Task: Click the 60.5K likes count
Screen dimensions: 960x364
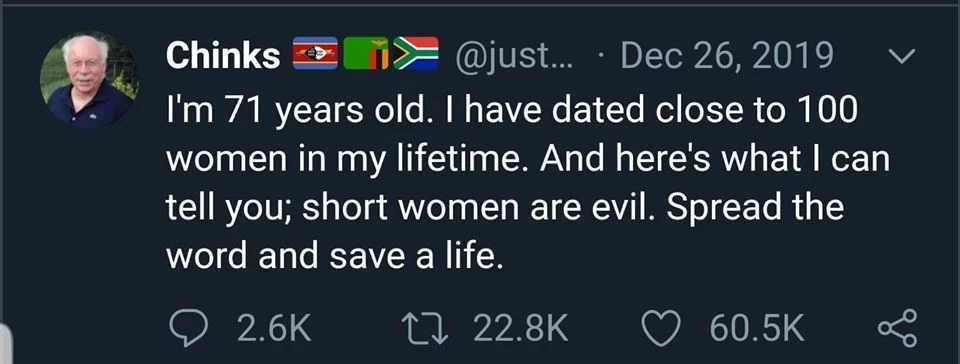Action: [756, 328]
